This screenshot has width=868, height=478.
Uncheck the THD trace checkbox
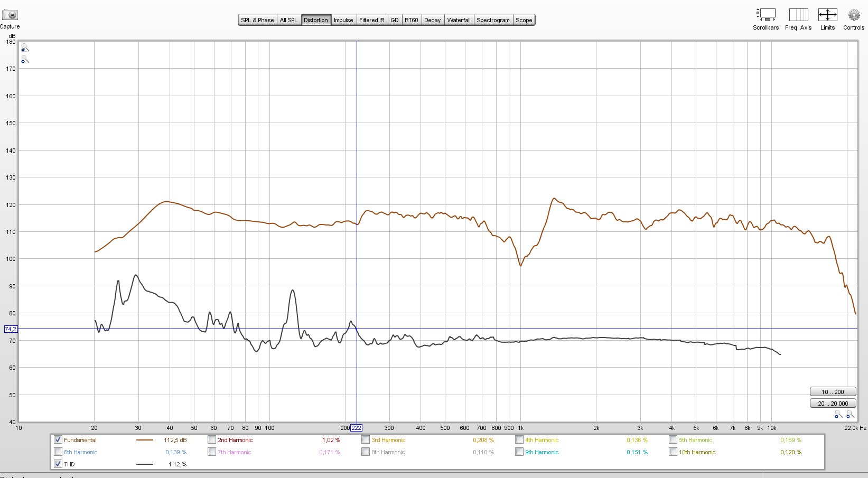[x=58, y=464]
